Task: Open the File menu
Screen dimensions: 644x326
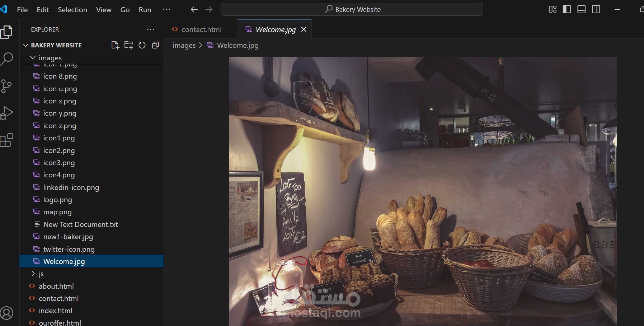Action: tap(22, 10)
